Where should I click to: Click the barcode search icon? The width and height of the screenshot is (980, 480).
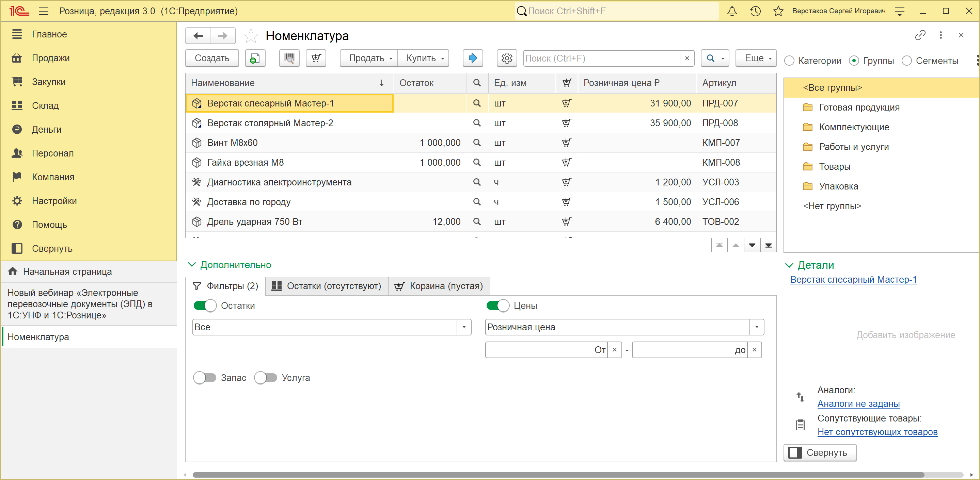289,58
